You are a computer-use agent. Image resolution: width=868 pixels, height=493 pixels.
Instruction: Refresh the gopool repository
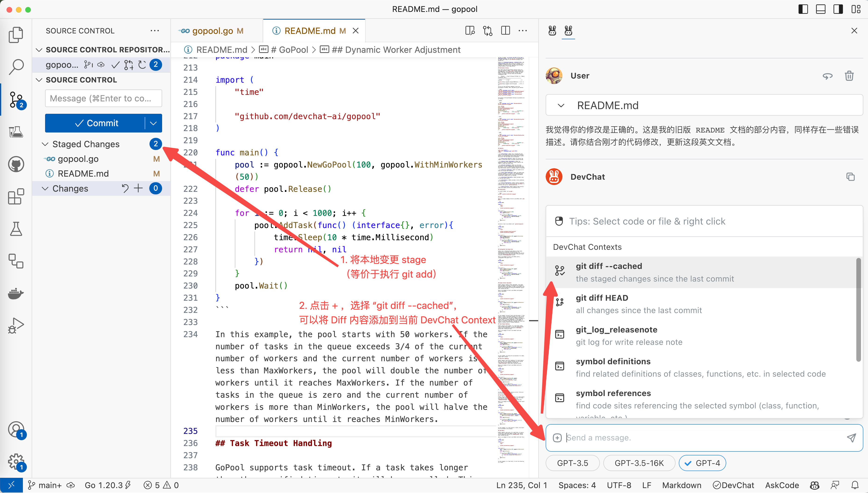point(142,65)
